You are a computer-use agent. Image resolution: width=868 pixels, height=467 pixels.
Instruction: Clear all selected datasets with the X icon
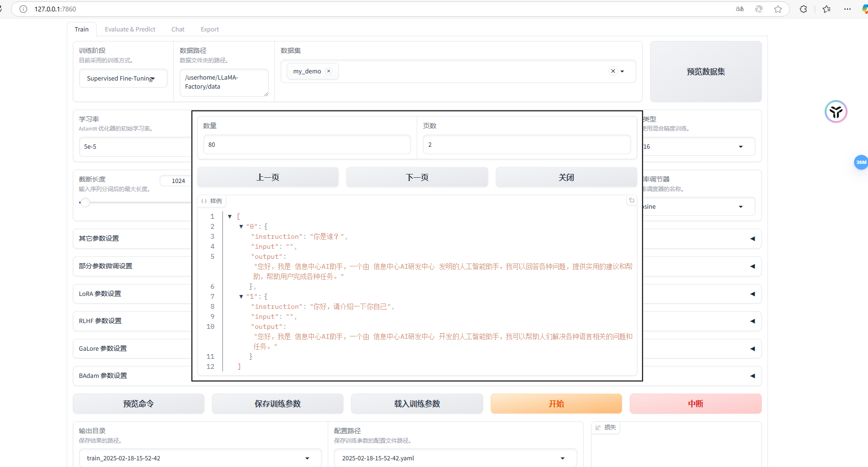tap(613, 71)
